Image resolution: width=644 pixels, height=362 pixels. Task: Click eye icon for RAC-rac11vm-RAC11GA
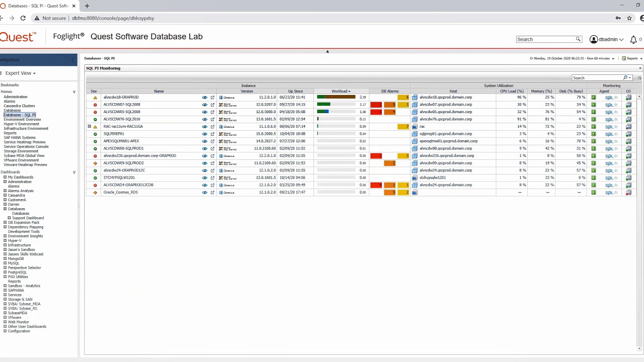click(x=205, y=127)
